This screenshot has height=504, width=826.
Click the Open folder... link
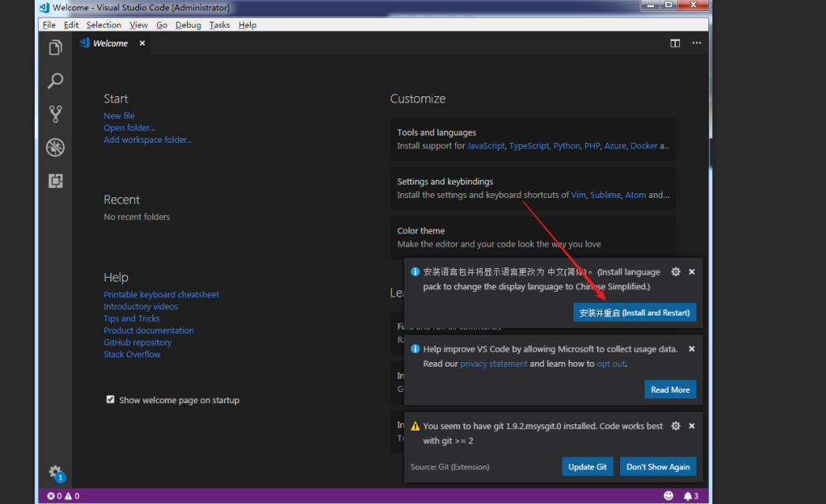pyautogui.click(x=129, y=128)
